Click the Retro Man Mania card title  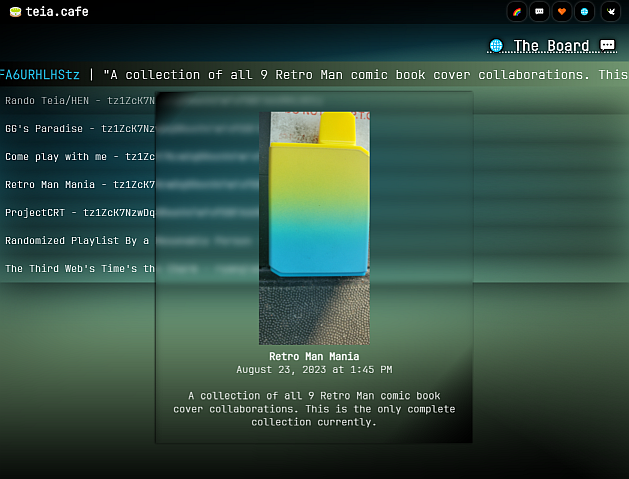click(314, 356)
